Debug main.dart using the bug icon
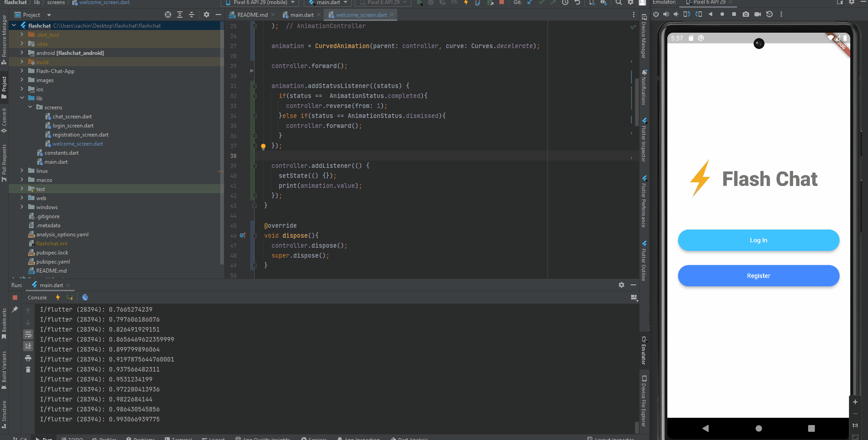The width and height of the screenshot is (868, 440). click(430, 3)
